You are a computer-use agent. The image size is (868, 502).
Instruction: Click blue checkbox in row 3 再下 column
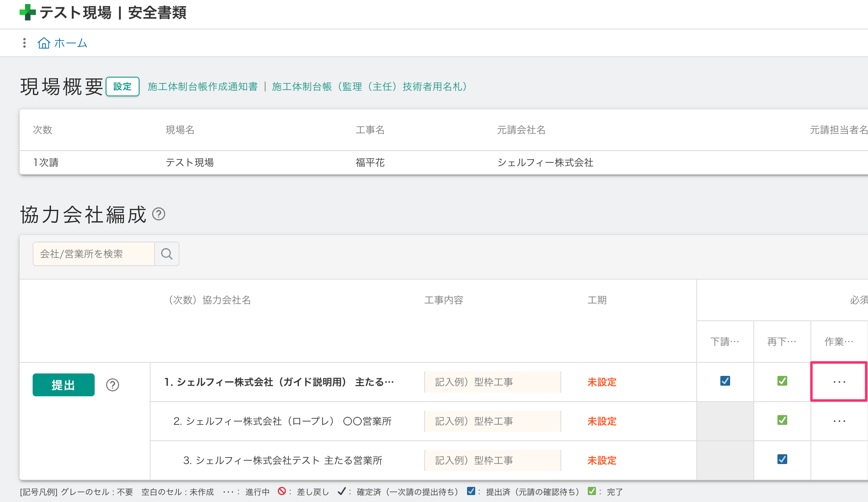782,459
